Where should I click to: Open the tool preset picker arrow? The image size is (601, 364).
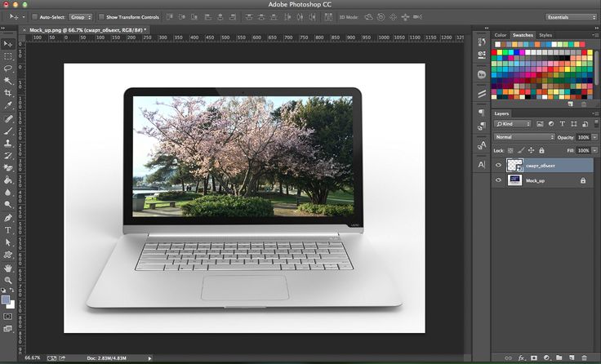(x=24, y=17)
